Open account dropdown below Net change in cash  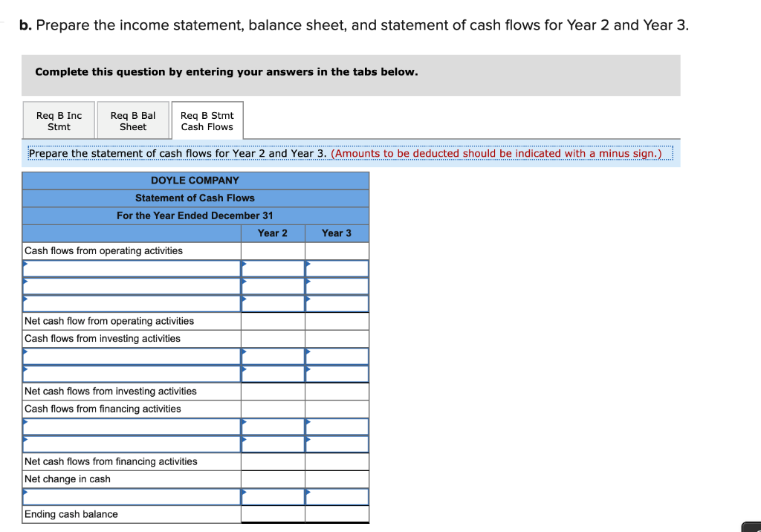click(x=131, y=496)
